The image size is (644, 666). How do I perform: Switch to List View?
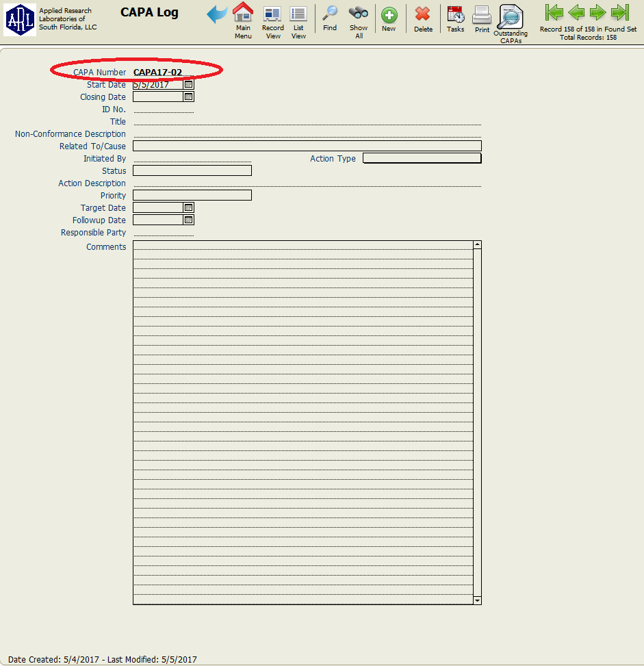tap(298, 14)
